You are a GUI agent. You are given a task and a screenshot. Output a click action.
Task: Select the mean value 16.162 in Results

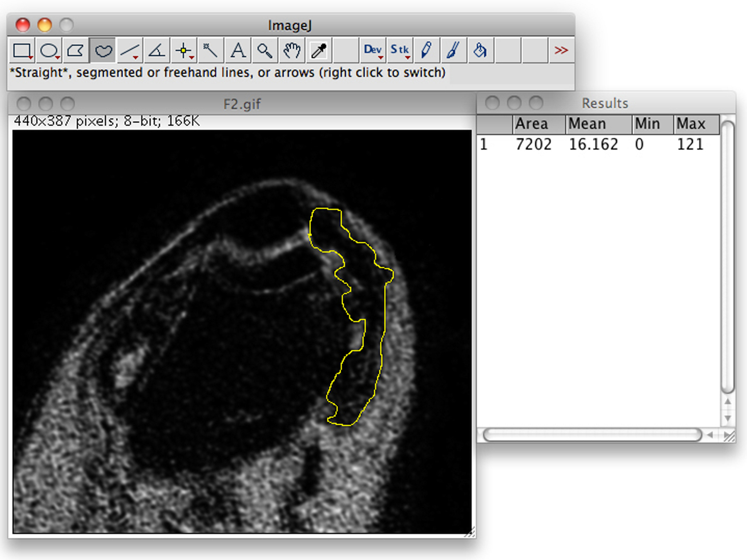pyautogui.click(x=593, y=144)
